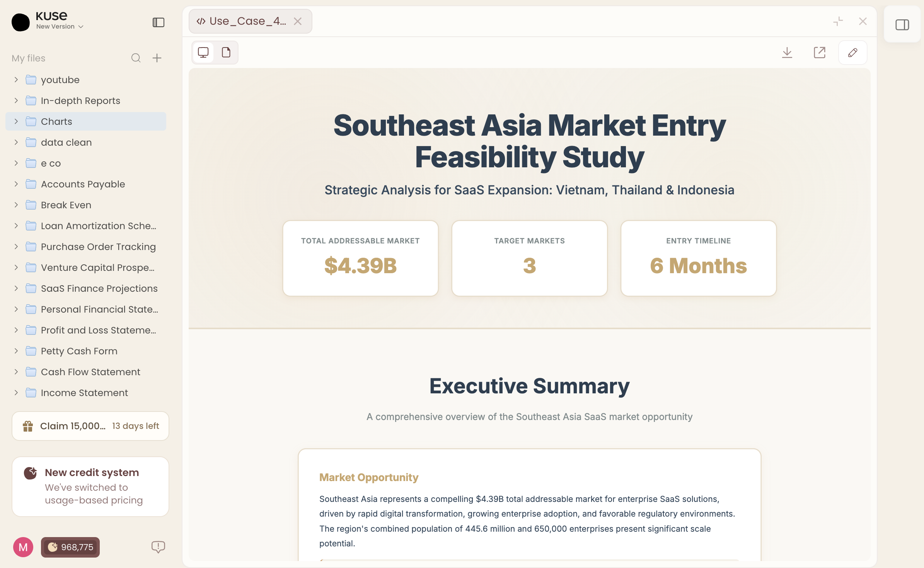Open document in external window

point(819,53)
